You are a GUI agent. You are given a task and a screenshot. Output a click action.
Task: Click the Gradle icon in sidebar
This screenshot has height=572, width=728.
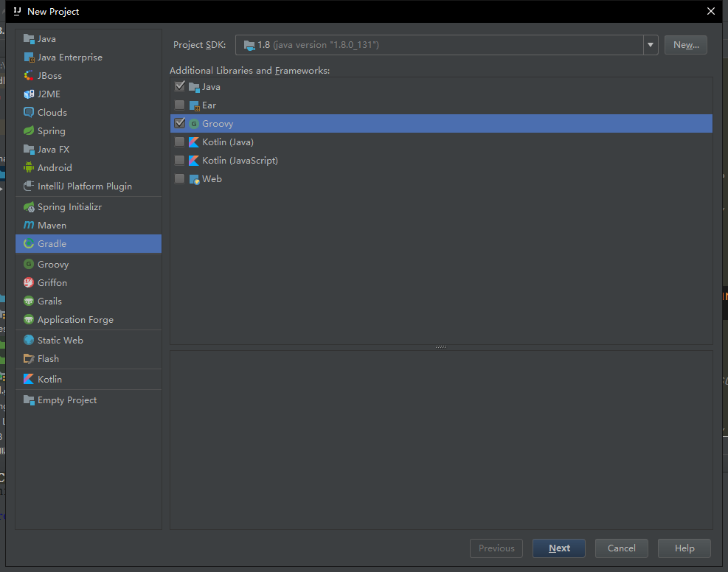click(x=29, y=243)
